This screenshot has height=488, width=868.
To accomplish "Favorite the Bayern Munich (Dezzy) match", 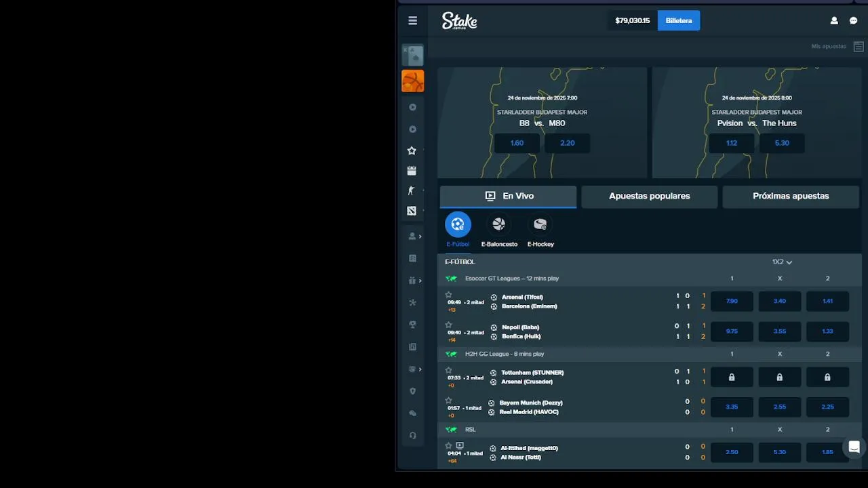I will coord(448,401).
